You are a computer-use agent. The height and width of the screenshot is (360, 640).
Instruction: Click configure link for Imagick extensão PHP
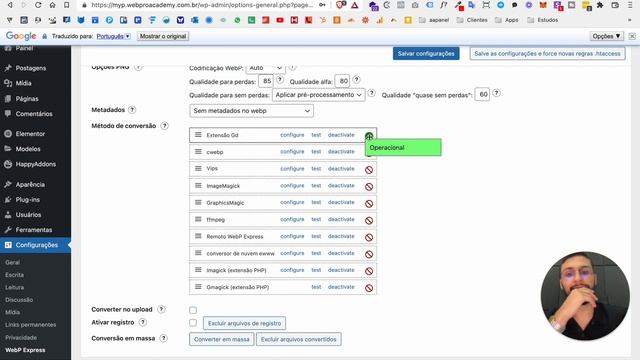click(x=292, y=270)
